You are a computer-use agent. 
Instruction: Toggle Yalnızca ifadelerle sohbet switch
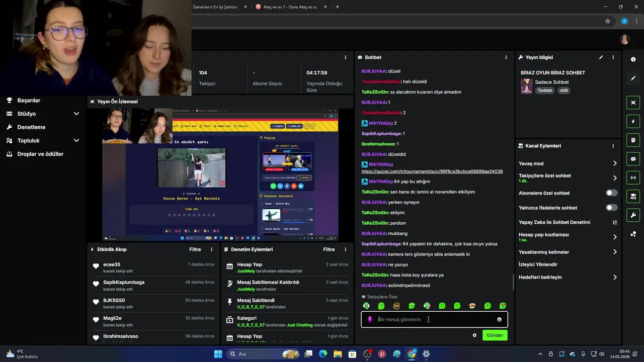pyautogui.click(x=612, y=208)
